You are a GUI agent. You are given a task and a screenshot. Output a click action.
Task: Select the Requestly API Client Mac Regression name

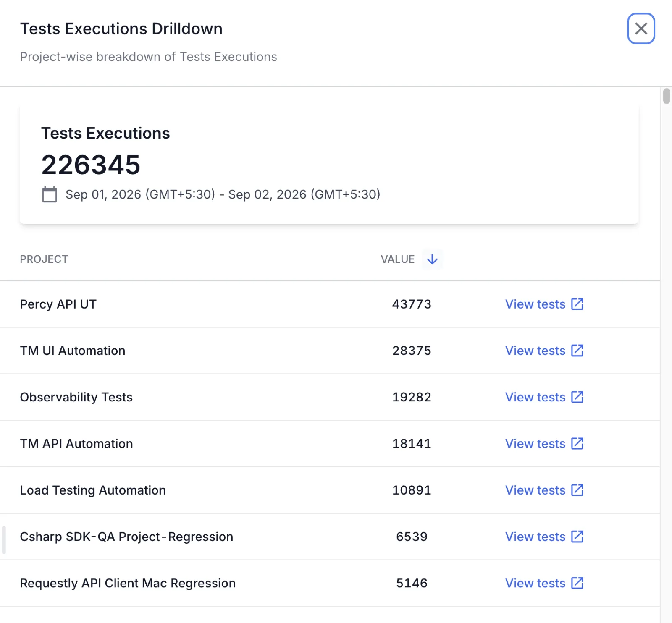pyautogui.click(x=128, y=584)
